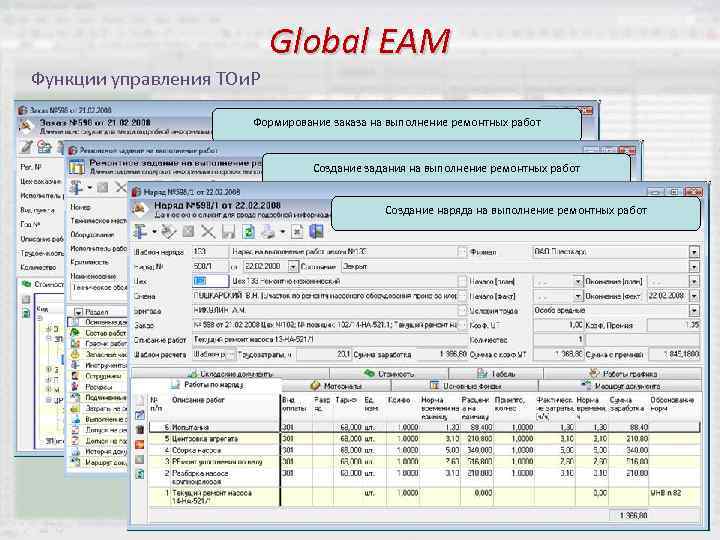Select row 2 Разборка насоса
This screenshot has width=720, height=540.
pos(424,477)
